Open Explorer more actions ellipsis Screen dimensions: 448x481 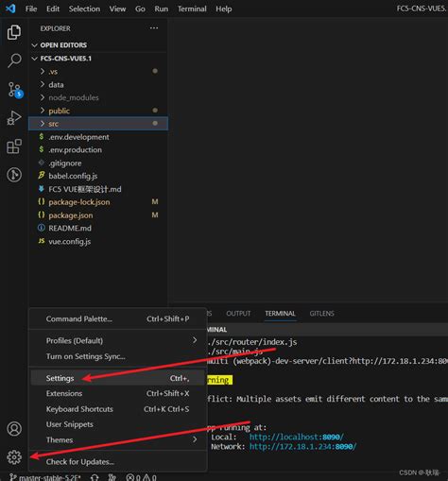[x=154, y=28]
